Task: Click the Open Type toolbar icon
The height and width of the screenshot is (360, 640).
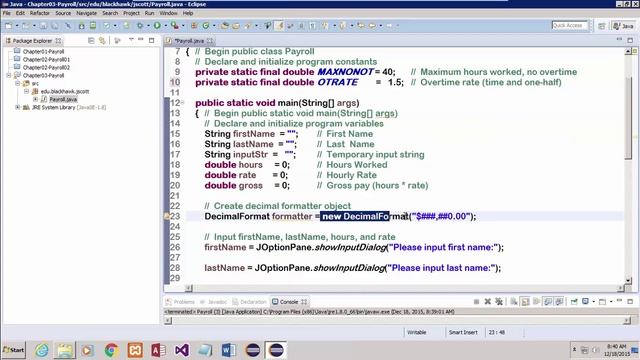Action: 224,26
